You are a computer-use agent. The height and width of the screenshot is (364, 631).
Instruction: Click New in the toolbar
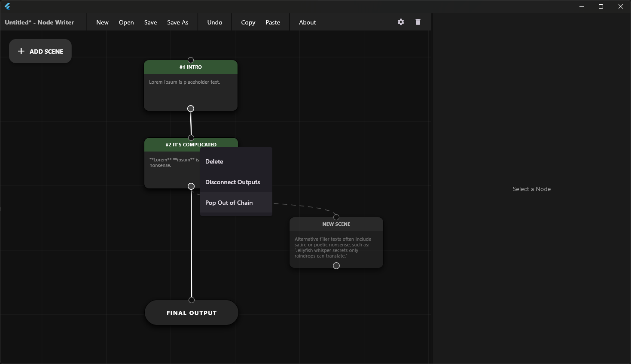click(102, 22)
